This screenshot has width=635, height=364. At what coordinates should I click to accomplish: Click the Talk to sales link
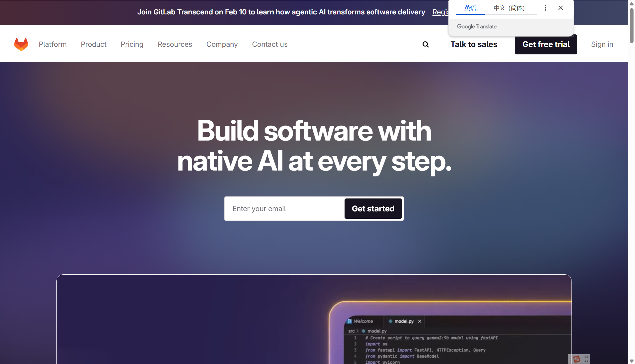tap(474, 44)
